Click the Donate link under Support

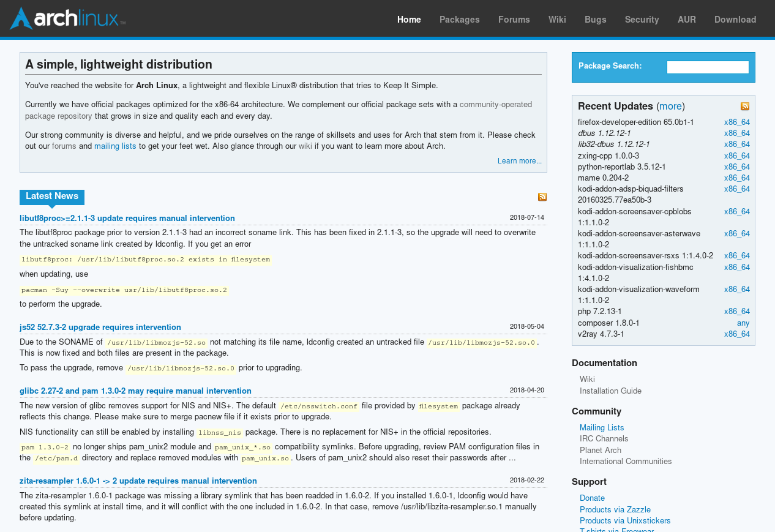coord(592,498)
